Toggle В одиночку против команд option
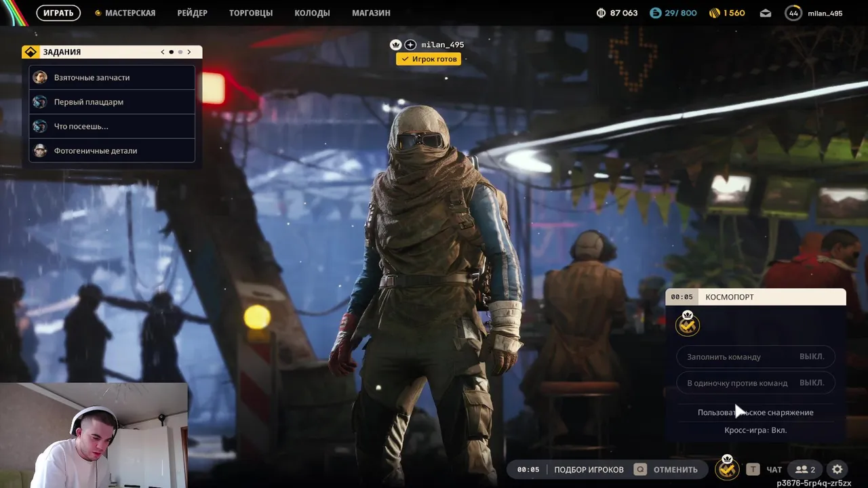The height and width of the screenshot is (488, 868). (755, 383)
